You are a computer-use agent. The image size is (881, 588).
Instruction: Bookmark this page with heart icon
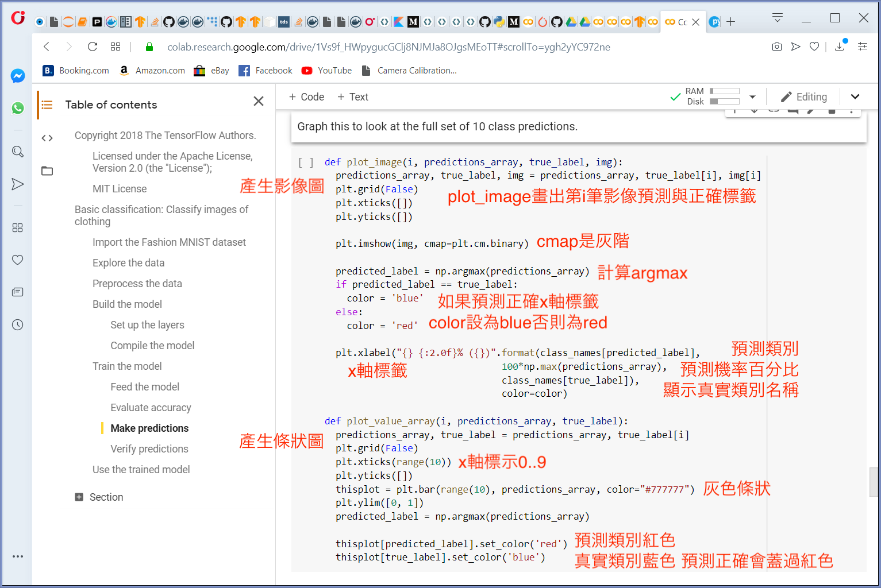(814, 47)
